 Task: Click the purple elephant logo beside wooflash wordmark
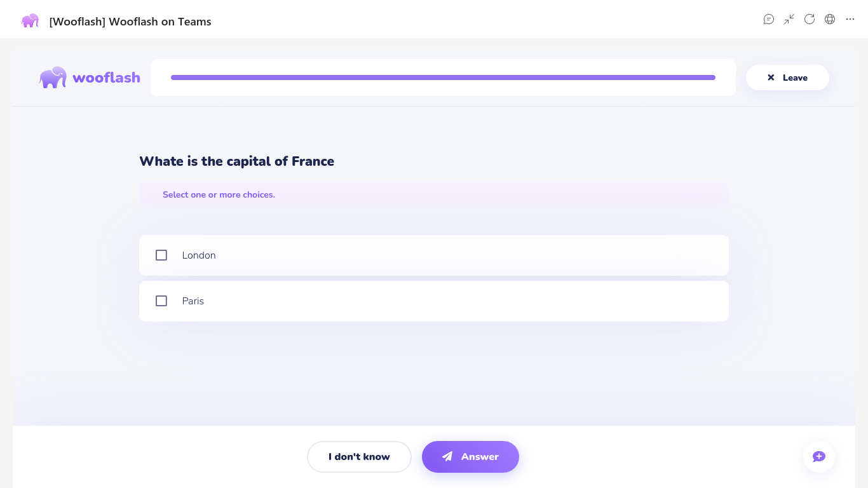(53, 78)
